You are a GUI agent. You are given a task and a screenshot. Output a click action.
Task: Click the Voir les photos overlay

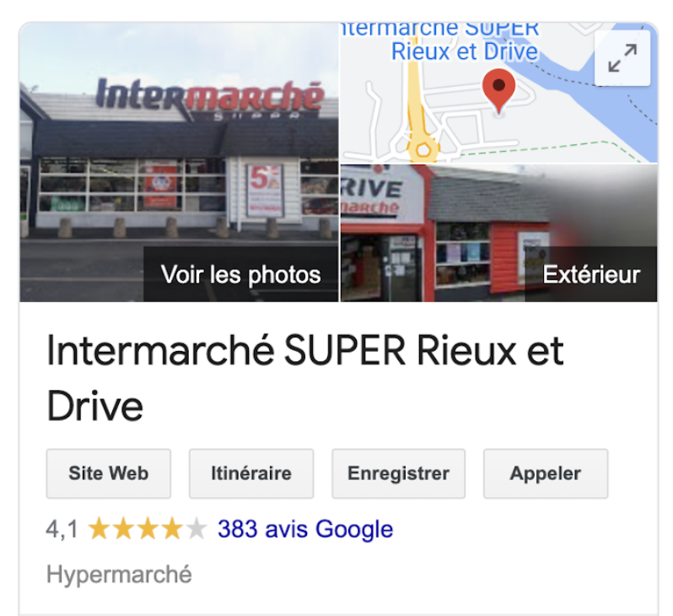click(241, 274)
